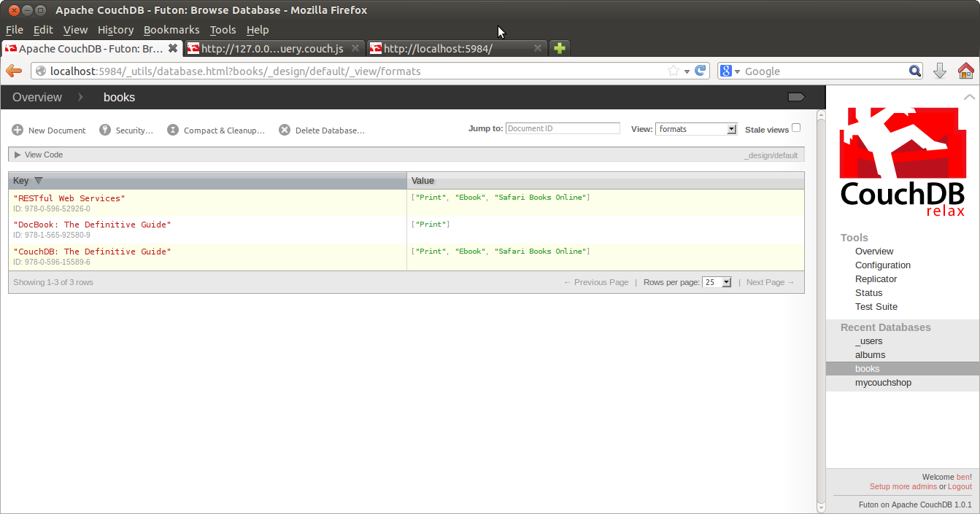The height and width of the screenshot is (514, 980).
Task: Open the View menu in menu bar
Action: (x=75, y=30)
